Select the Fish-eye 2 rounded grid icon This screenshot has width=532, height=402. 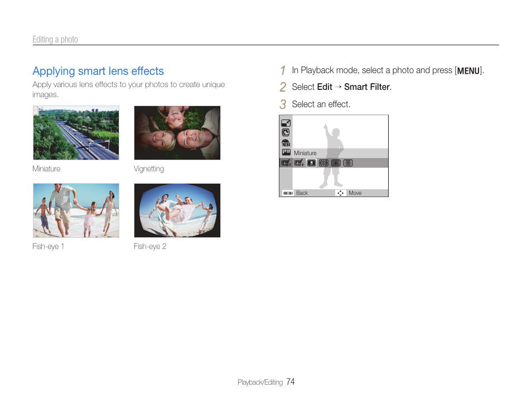point(348,163)
